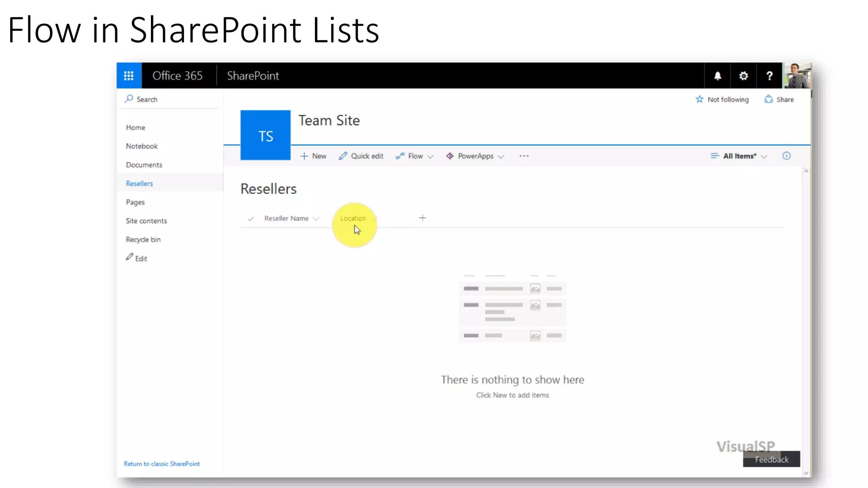The image size is (868, 488).
Task: Open the more commands ellipsis
Action: tap(524, 156)
